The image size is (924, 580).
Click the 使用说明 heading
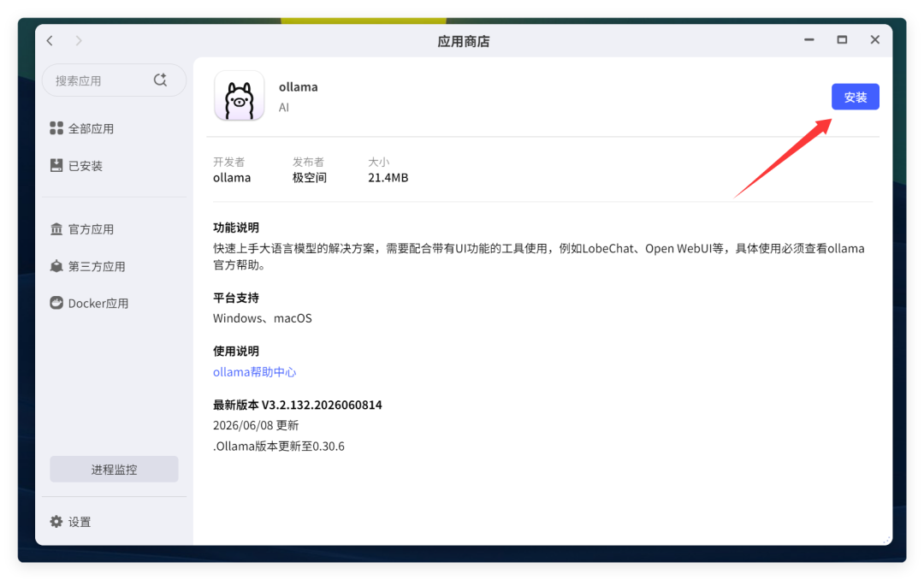tap(236, 352)
